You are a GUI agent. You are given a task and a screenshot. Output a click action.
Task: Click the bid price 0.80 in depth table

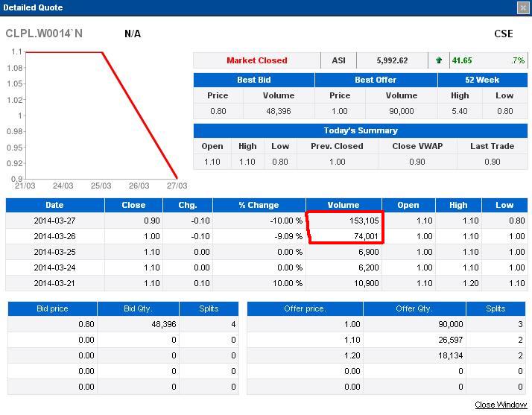(86, 324)
